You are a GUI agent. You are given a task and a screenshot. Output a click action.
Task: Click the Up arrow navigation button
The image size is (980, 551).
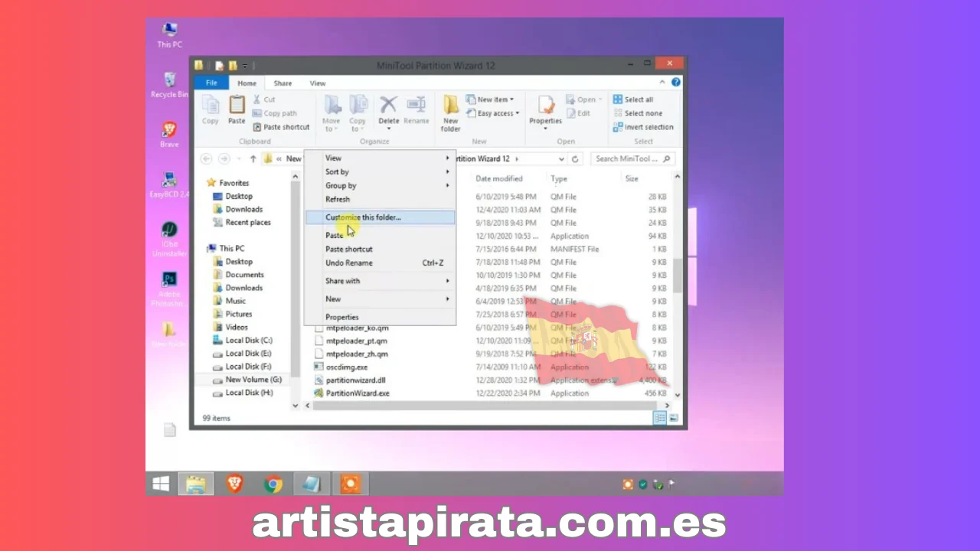[253, 159]
